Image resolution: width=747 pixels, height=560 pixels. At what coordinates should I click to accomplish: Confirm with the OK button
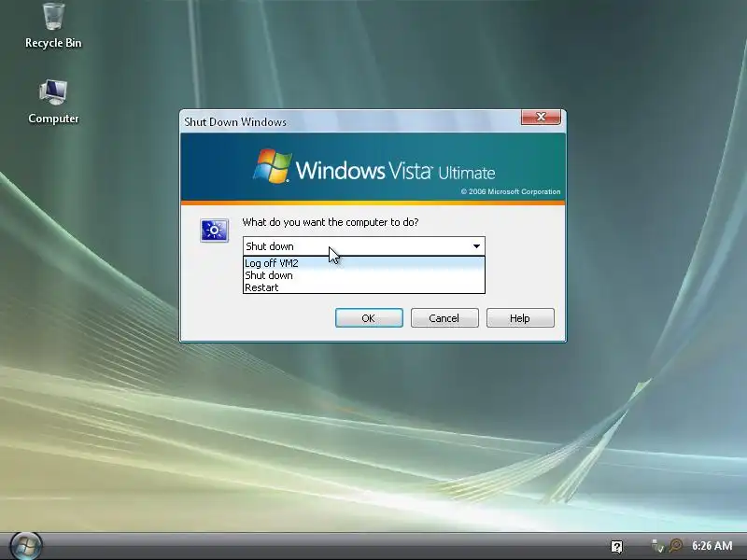point(369,318)
